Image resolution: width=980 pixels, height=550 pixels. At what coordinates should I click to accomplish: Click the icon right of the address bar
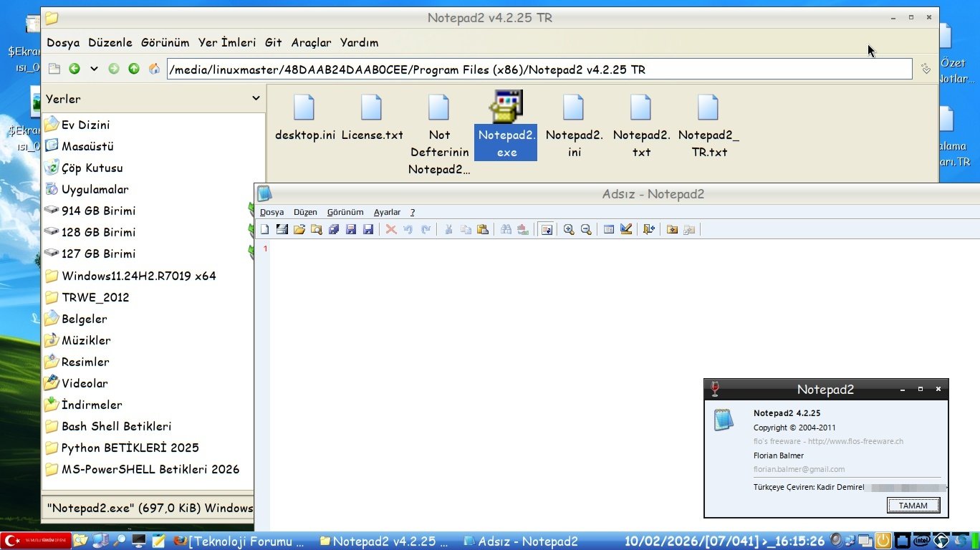tap(926, 69)
